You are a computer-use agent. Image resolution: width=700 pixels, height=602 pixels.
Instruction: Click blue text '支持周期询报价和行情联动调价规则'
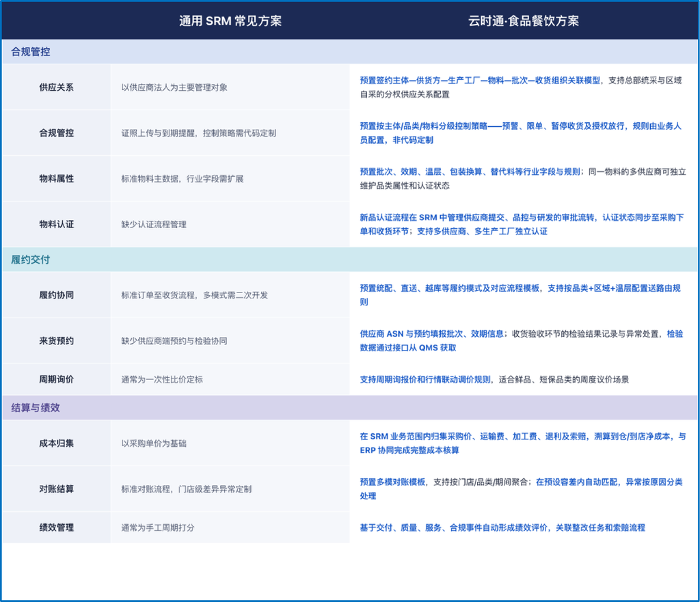tap(425, 379)
